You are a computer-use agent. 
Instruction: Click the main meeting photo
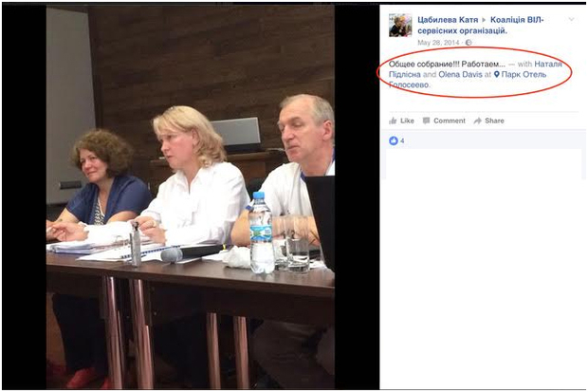click(191, 197)
